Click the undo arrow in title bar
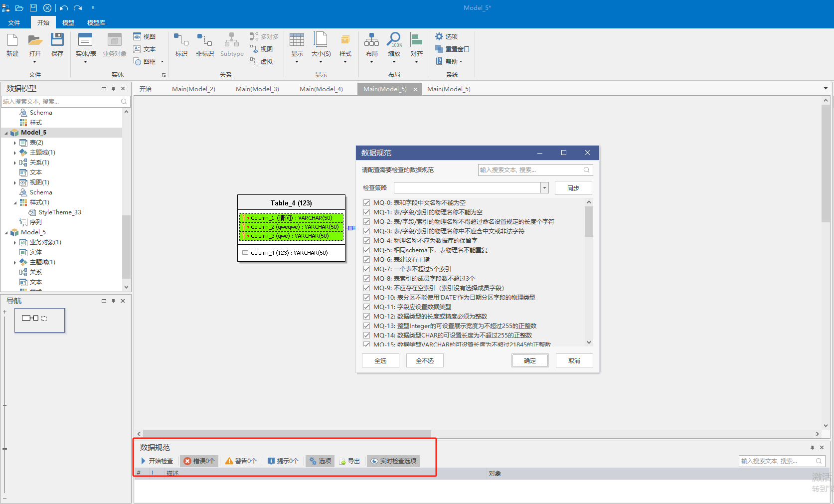 pos(64,8)
